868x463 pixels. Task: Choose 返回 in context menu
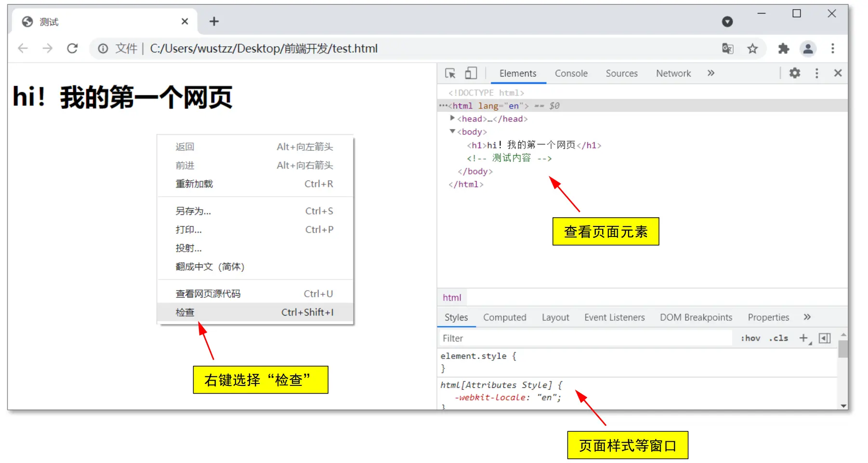[x=255, y=146]
